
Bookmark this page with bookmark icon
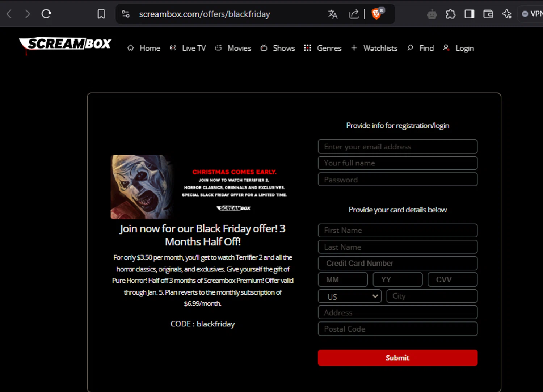(x=101, y=14)
